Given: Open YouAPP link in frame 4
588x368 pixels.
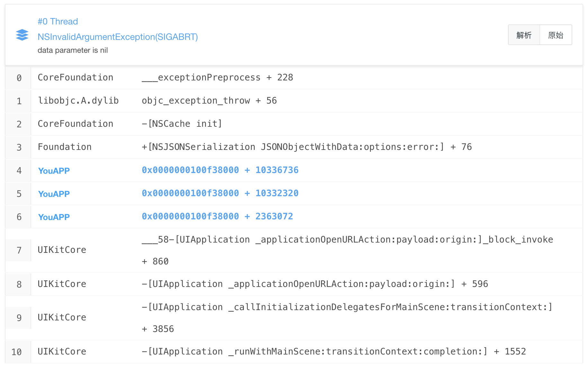Looking at the screenshot, I should click(54, 171).
